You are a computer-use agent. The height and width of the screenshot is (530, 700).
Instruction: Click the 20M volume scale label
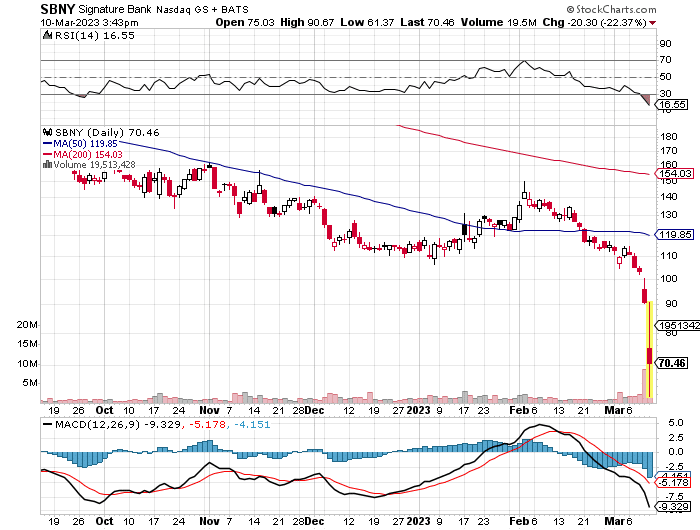point(27,325)
